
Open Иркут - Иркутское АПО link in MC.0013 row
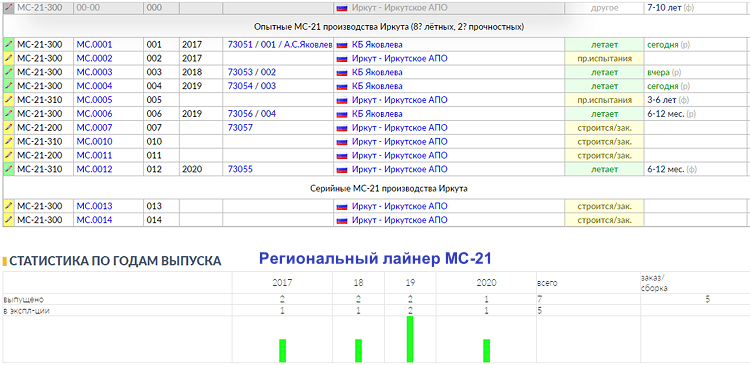point(399,206)
